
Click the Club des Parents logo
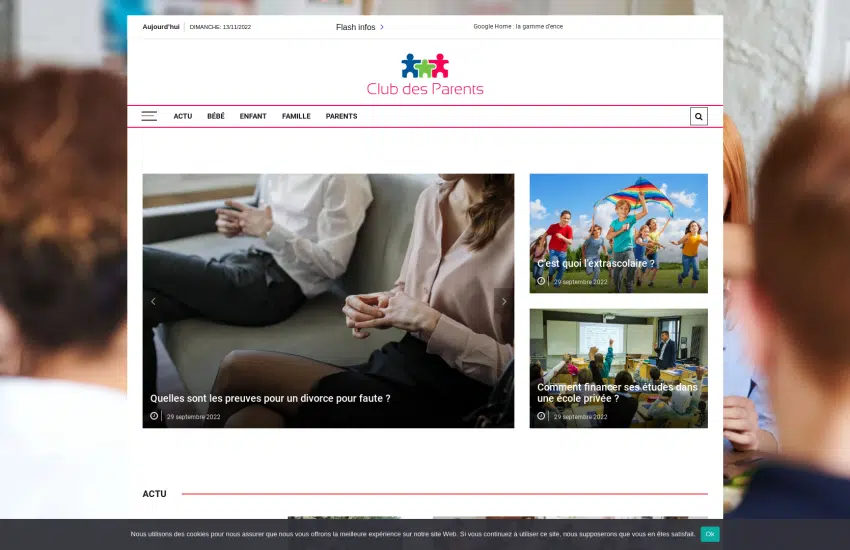pos(425,75)
